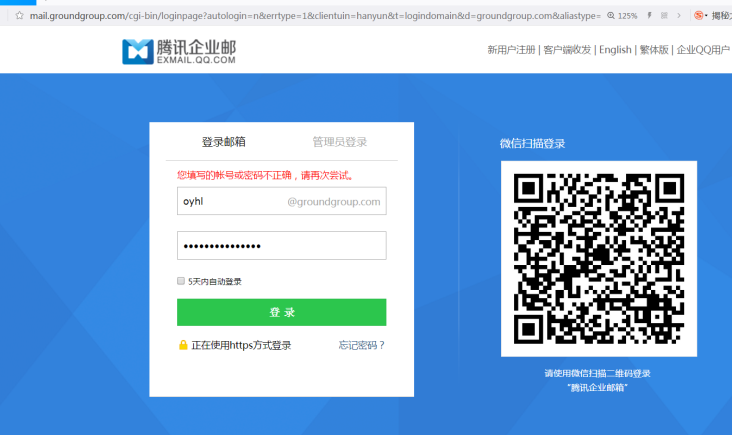Click the Tencent Exmail logo

[179, 51]
